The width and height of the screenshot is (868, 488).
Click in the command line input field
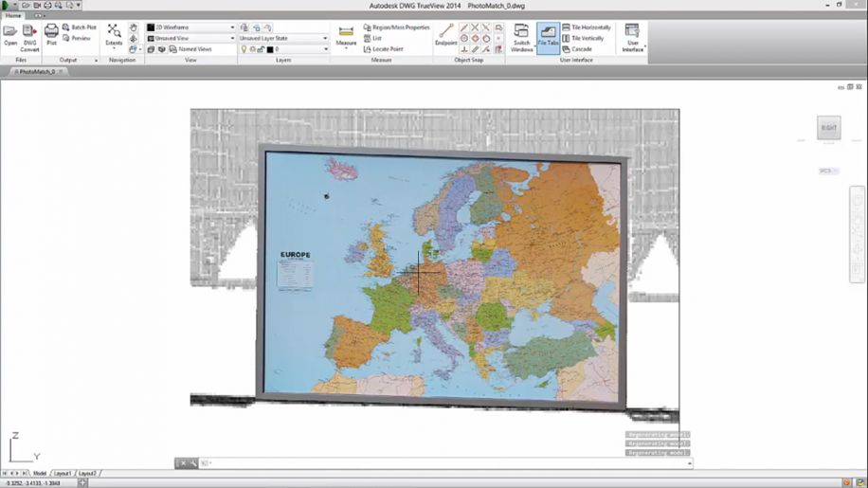[x=445, y=462]
